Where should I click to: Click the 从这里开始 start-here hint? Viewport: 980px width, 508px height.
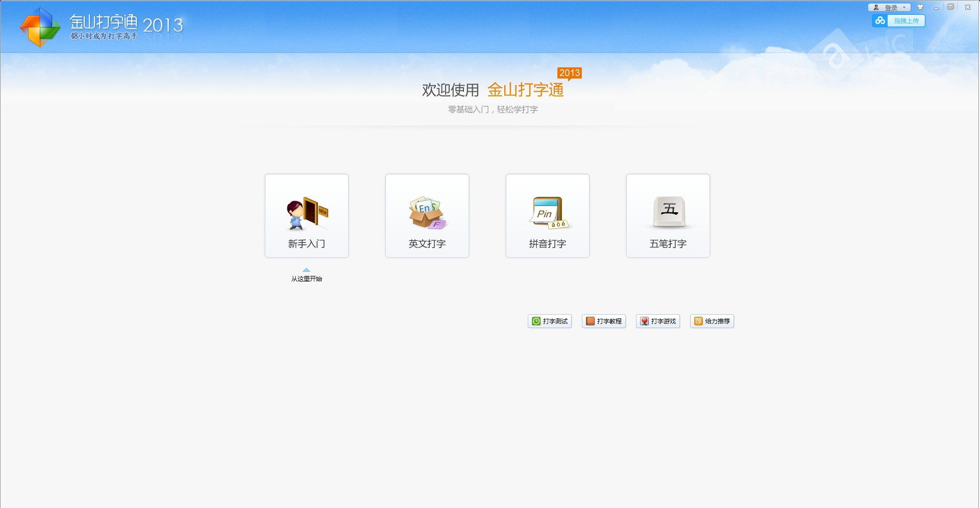[x=306, y=278]
